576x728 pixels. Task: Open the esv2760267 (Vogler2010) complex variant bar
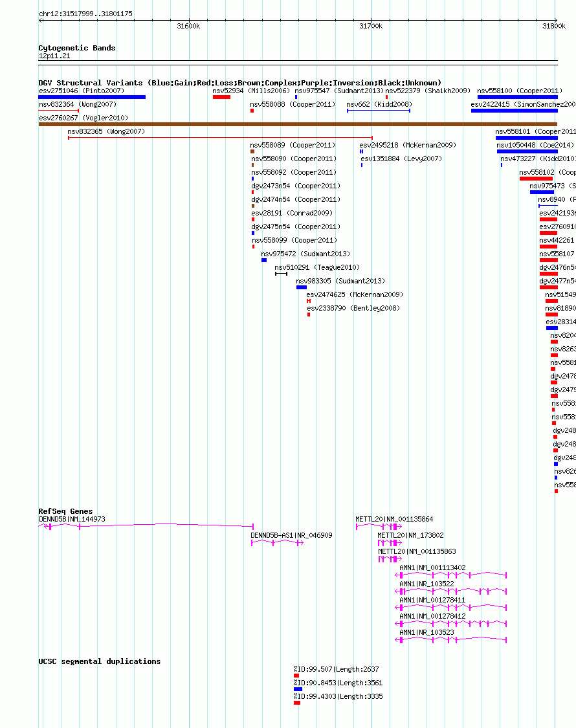298,124
